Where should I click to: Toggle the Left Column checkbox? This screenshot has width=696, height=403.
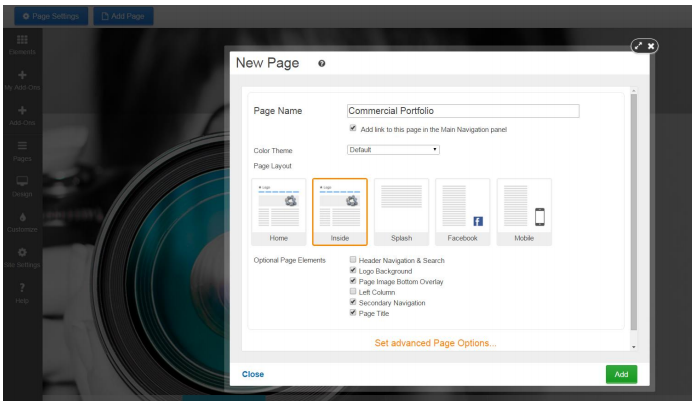352,292
